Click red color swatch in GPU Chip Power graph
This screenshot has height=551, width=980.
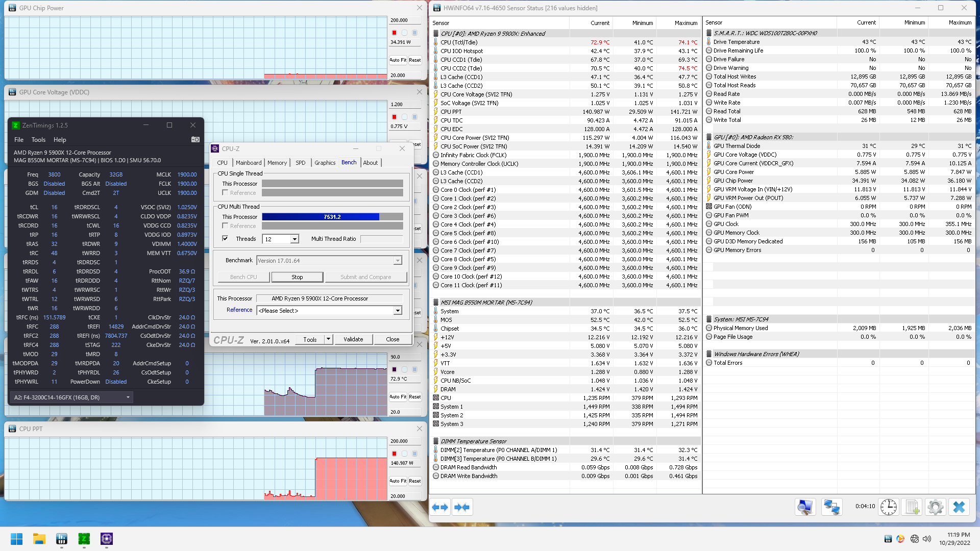click(394, 33)
